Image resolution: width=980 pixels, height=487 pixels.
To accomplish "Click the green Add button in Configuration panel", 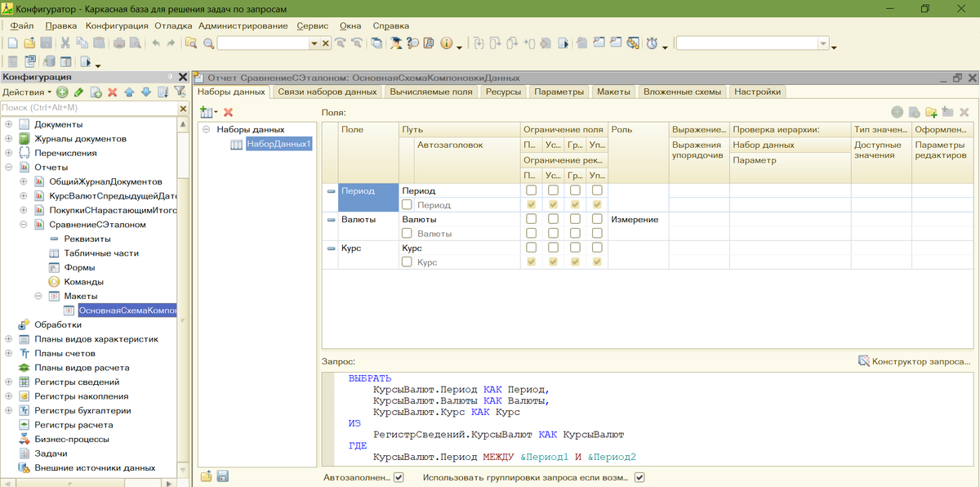I will [x=62, y=92].
